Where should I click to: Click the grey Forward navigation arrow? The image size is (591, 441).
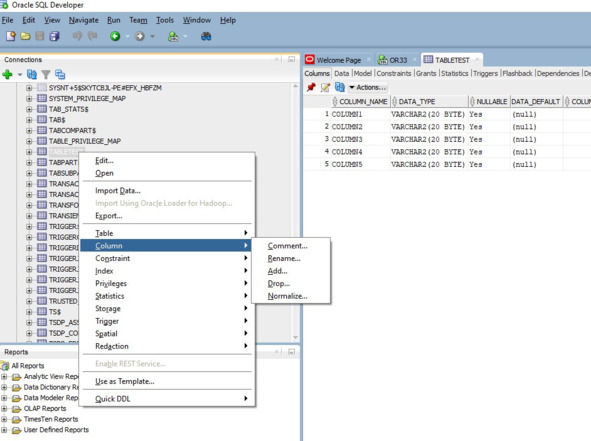140,36
